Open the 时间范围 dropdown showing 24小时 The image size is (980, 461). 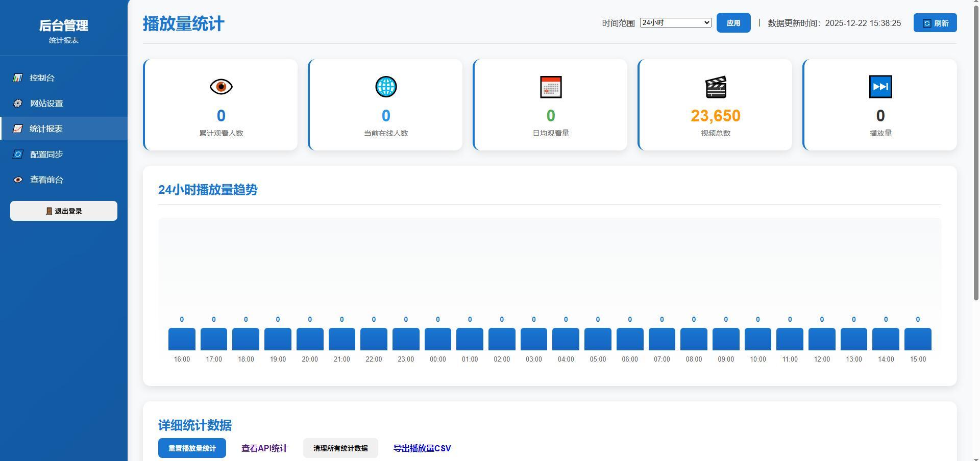tap(675, 23)
